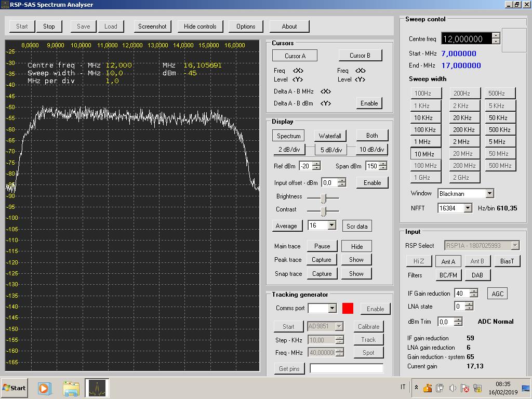Click the Scr data button
The height and width of the screenshot is (399, 532).
pyautogui.click(x=357, y=227)
